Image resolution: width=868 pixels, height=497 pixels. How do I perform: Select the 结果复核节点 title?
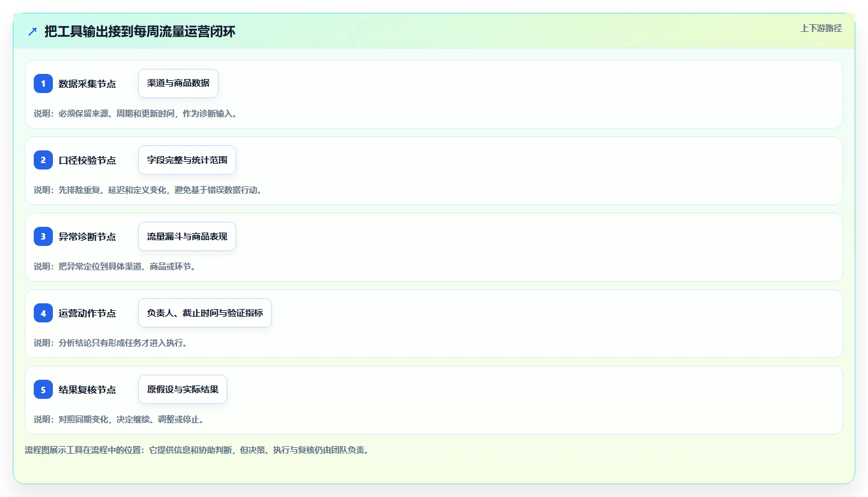[87, 389]
